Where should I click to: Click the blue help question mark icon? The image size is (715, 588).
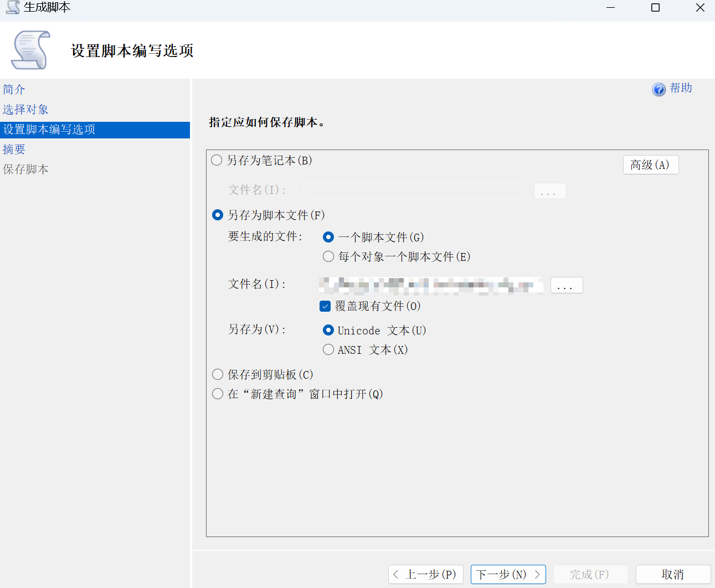[659, 89]
